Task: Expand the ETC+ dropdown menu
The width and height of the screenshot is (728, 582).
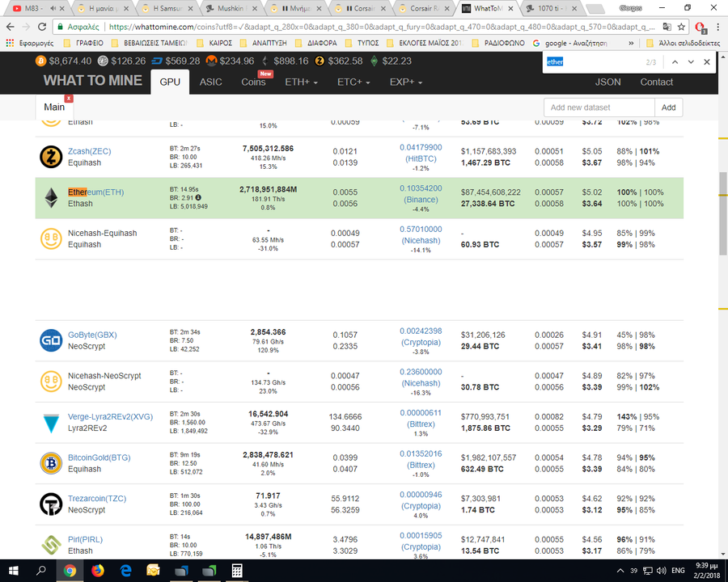Action: [x=353, y=82]
